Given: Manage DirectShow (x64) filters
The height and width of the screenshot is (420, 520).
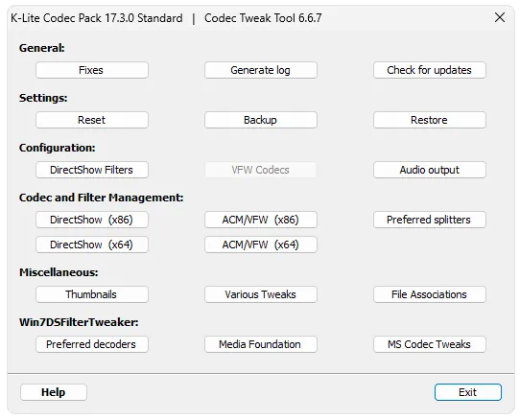Looking at the screenshot, I should [x=92, y=245].
